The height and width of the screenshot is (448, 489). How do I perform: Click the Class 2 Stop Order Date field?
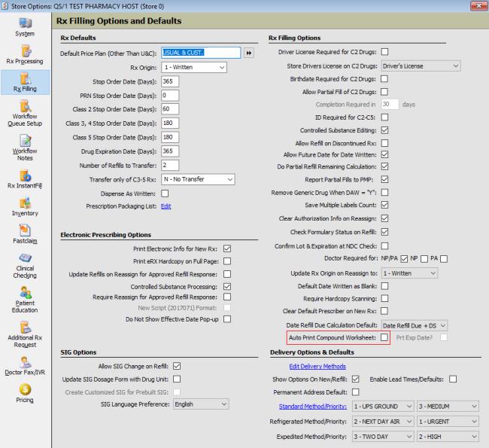tap(170, 109)
